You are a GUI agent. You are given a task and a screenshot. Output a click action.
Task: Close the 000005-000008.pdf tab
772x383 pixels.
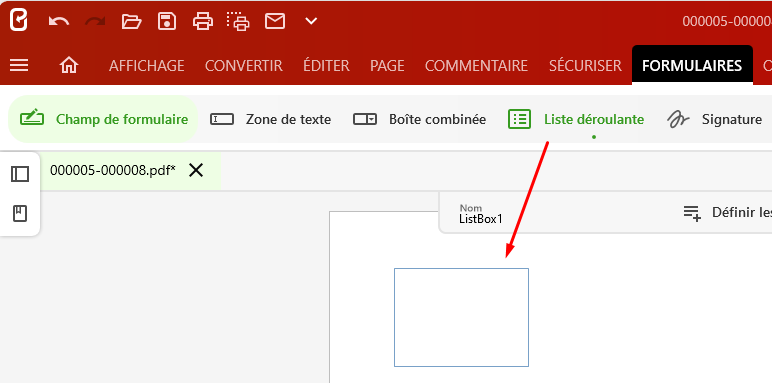pos(196,170)
